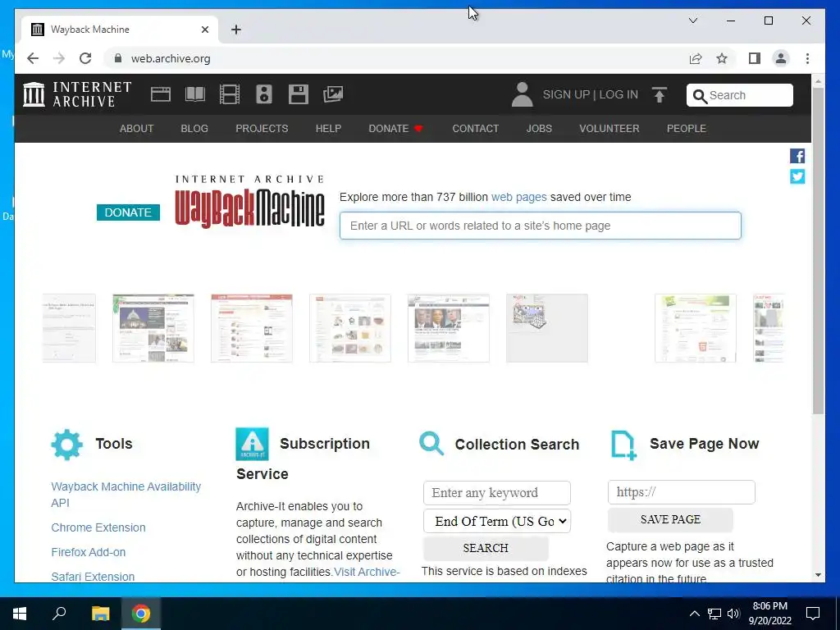Focus the Internet Archive Search box

(x=739, y=95)
